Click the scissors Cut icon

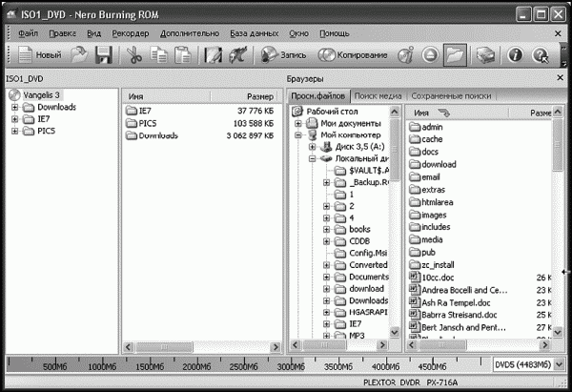[133, 55]
